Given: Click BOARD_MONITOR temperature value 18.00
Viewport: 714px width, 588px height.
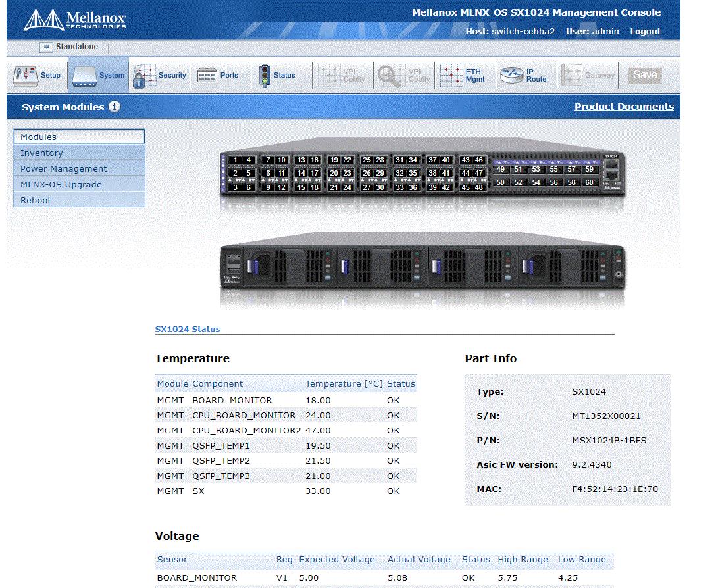Looking at the screenshot, I should tap(318, 400).
